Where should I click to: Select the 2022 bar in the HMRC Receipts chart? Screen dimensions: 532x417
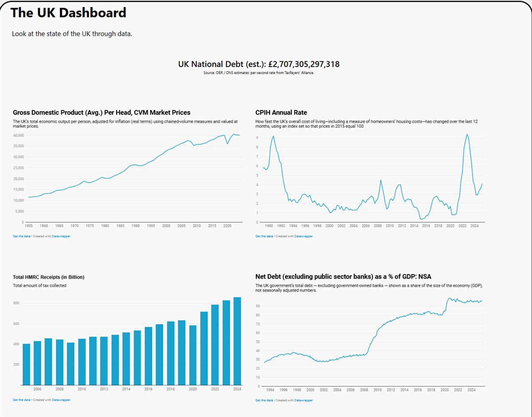[x=215, y=345]
